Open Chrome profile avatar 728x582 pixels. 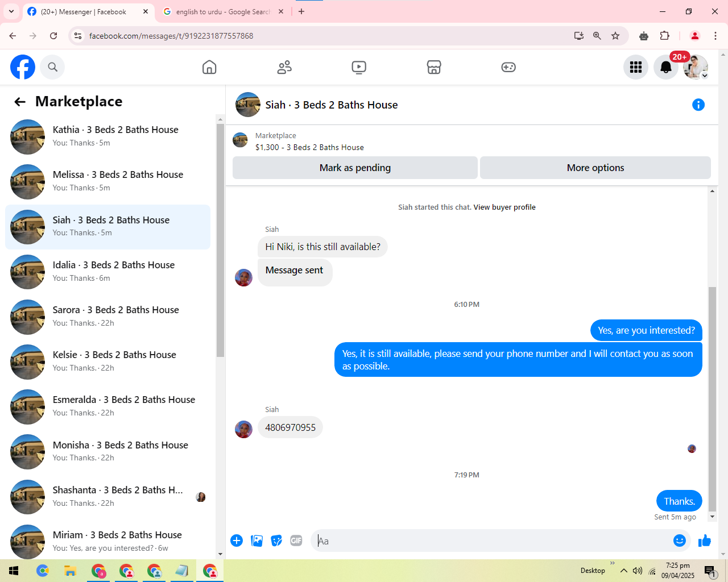pos(695,36)
